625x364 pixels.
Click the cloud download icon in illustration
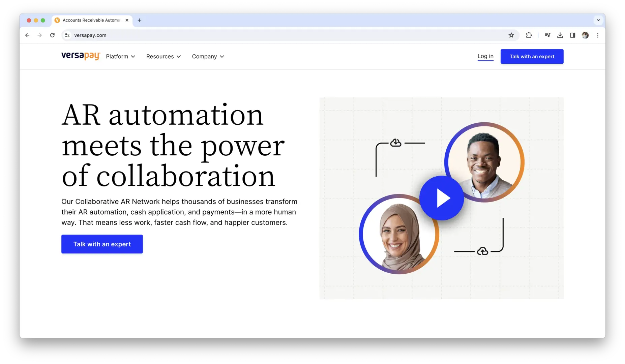click(396, 143)
